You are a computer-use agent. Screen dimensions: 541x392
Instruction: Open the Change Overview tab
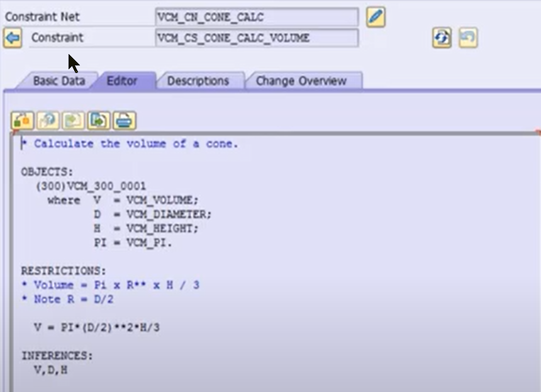301,81
